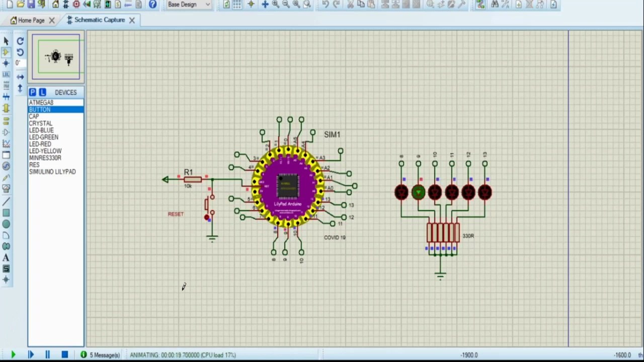Flip vertically with the Y-mirror arrow
Image resolution: width=644 pixels, height=362 pixels.
(x=20, y=88)
